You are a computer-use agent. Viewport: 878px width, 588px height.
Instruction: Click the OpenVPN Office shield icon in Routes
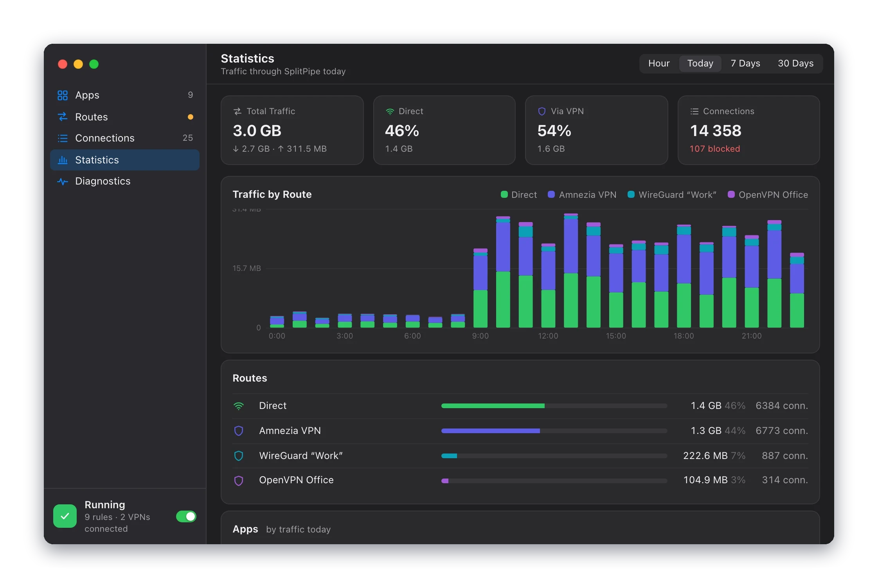pyautogui.click(x=239, y=480)
